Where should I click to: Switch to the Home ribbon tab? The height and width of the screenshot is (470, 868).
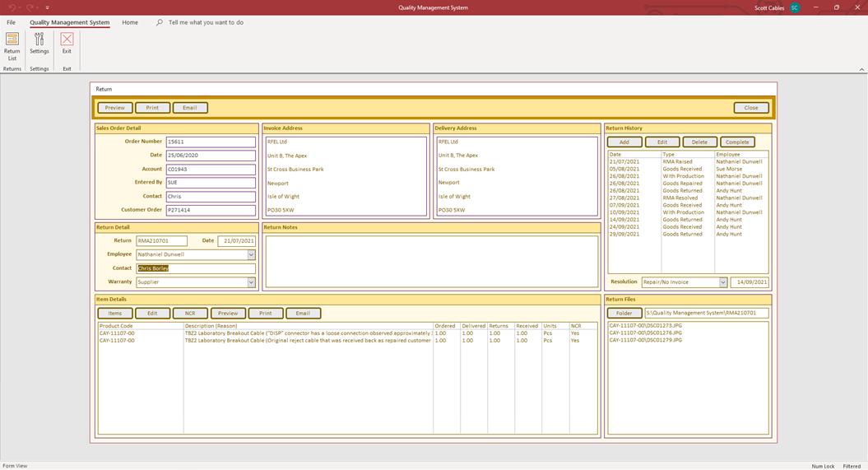point(130,22)
